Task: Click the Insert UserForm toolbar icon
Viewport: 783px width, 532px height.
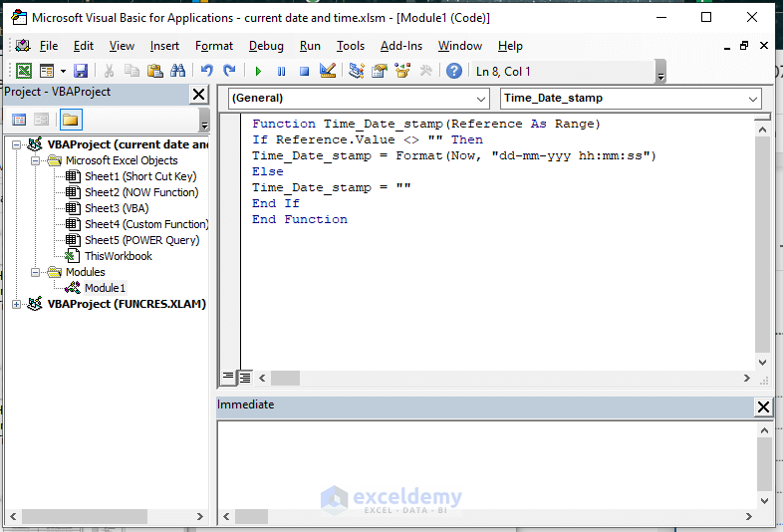Action: coord(47,71)
